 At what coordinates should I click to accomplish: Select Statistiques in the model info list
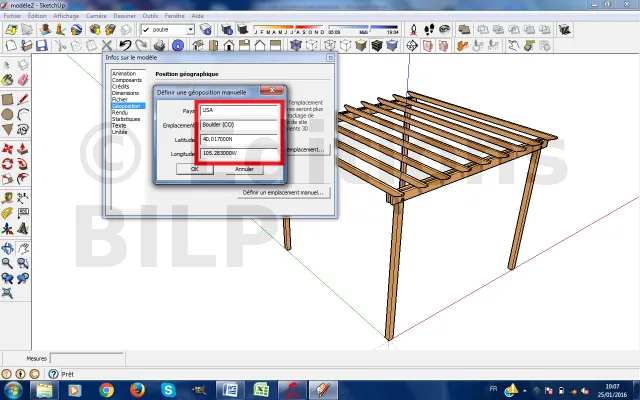[126, 119]
